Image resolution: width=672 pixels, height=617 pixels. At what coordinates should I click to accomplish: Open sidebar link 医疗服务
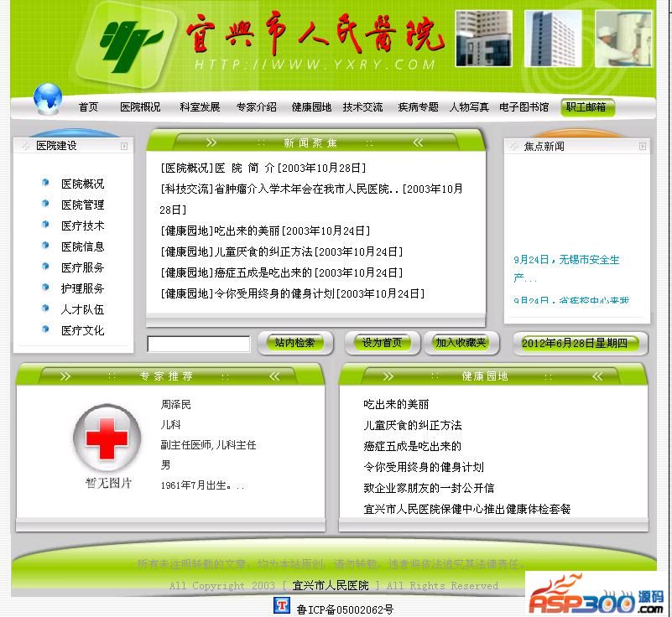pos(83,268)
